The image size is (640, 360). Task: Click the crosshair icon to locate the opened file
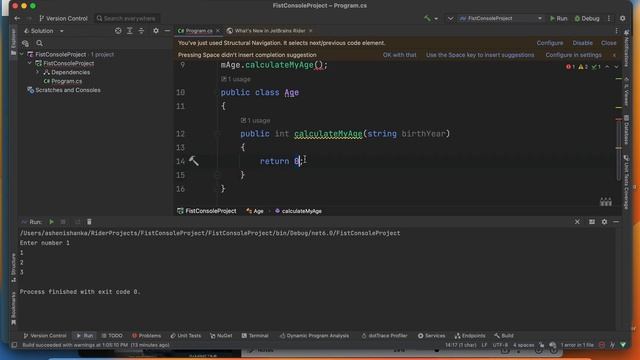click(118, 31)
